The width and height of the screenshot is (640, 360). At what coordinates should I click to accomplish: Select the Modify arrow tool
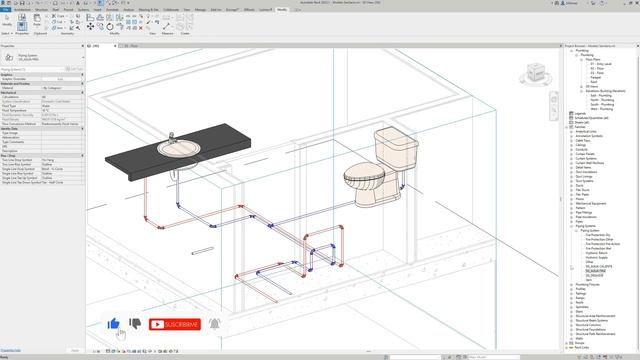7,20
